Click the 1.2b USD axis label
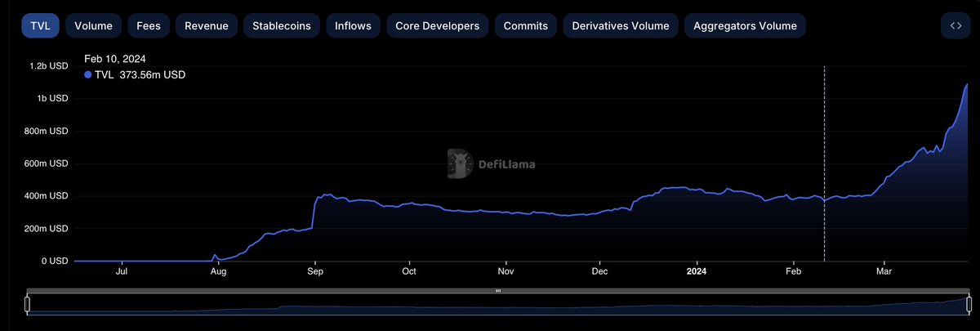The height and width of the screenshot is (331, 980). pos(49,66)
